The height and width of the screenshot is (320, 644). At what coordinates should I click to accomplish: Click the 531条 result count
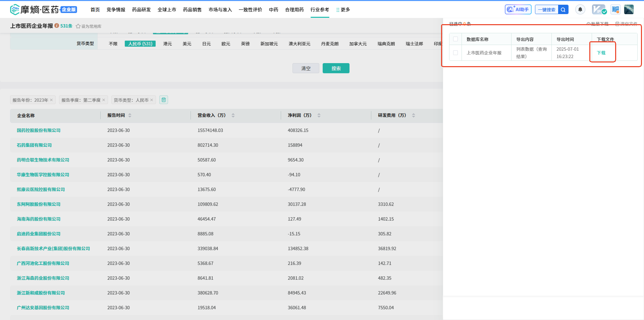tap(66, 26)
